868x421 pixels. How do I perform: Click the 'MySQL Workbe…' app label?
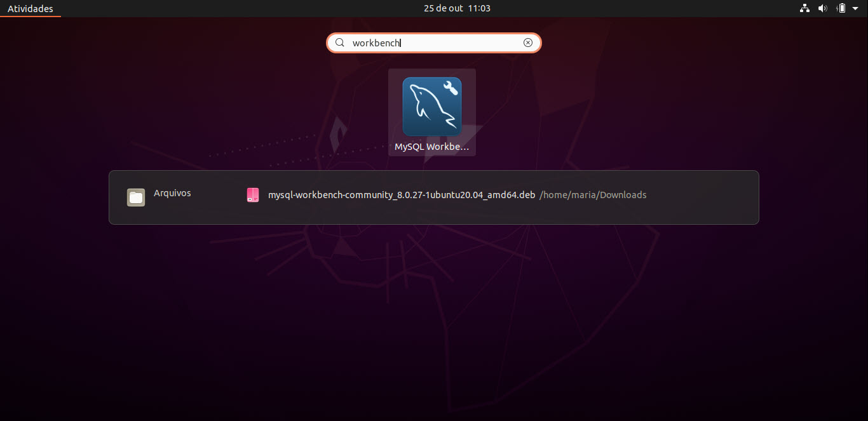coord(432,147)
